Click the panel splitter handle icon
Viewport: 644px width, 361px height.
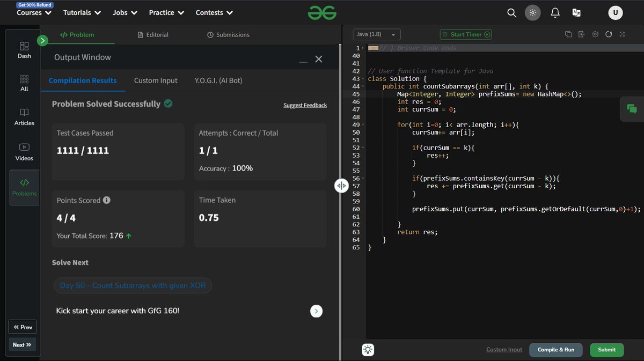[x=341, y=186]
